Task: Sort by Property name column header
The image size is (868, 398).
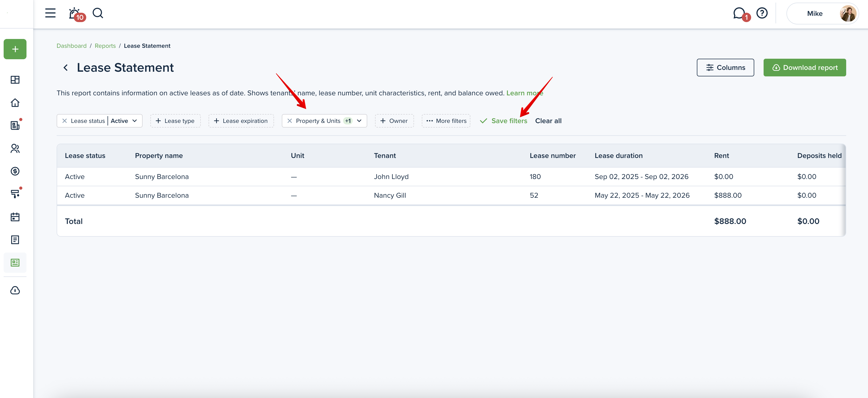Action: [x=159, y=156]
